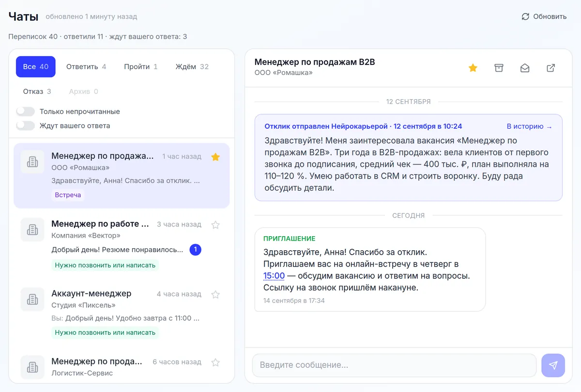
Task: Switch to the Пройти 1 tab
Action: 140,67
